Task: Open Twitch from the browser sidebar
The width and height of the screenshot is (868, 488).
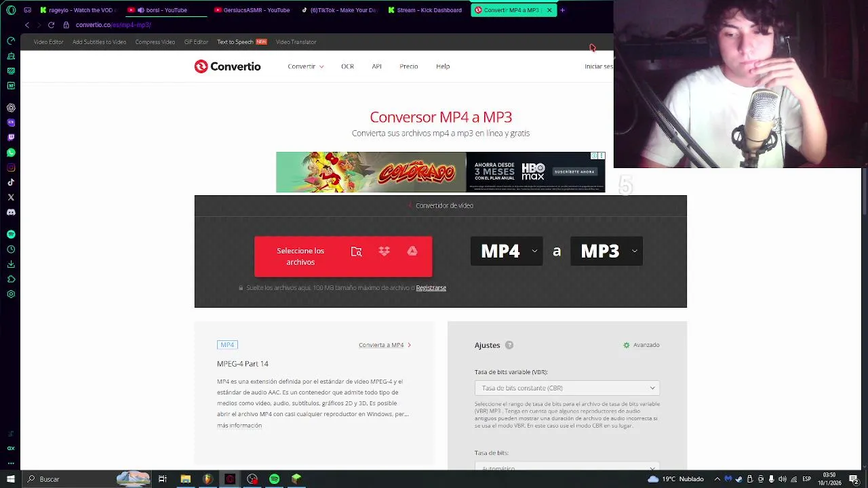Action: (x=11, y=138)
